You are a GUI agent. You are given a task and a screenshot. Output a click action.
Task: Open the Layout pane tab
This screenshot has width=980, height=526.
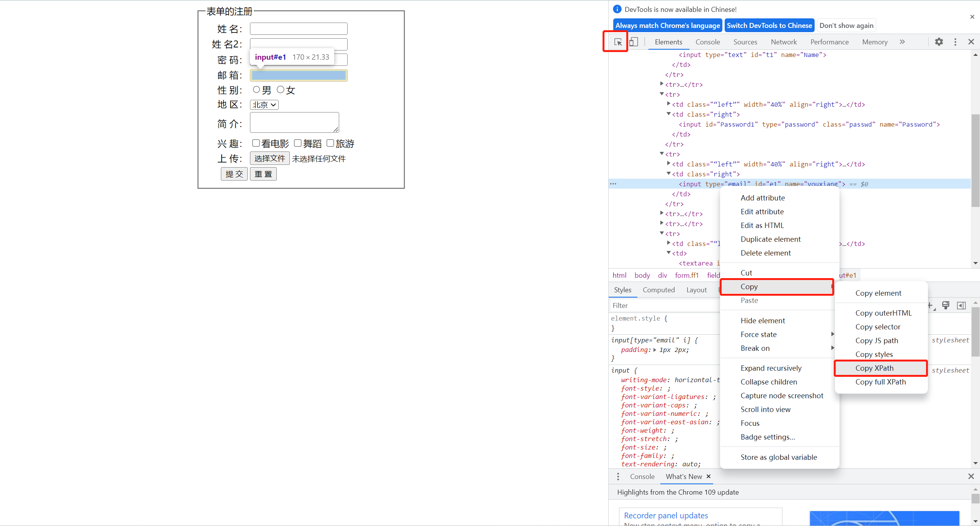(696, 290)
